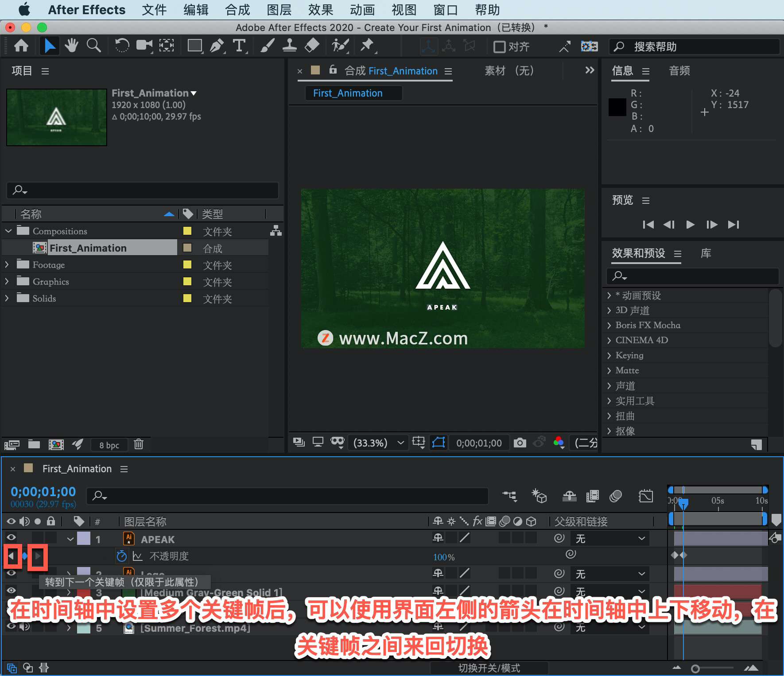
Task: Click the Interpret Footage icon in Project panel
Action: [x=12, y=444]
